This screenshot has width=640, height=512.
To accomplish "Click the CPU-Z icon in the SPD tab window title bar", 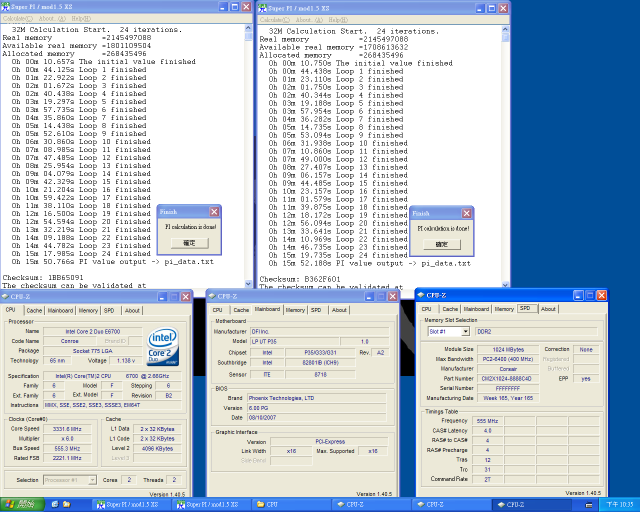I will [421, 295].
